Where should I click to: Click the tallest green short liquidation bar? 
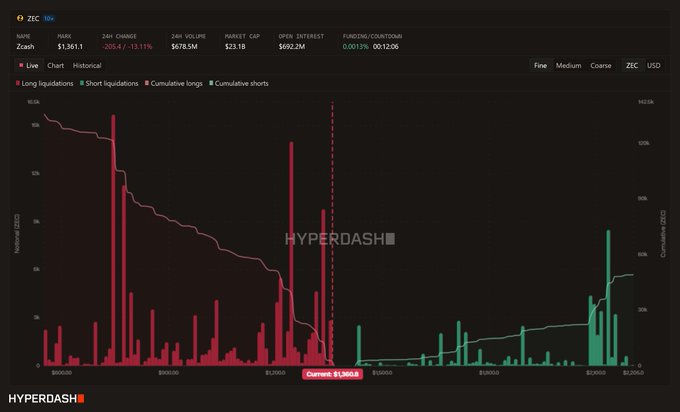tap(608, 298)
